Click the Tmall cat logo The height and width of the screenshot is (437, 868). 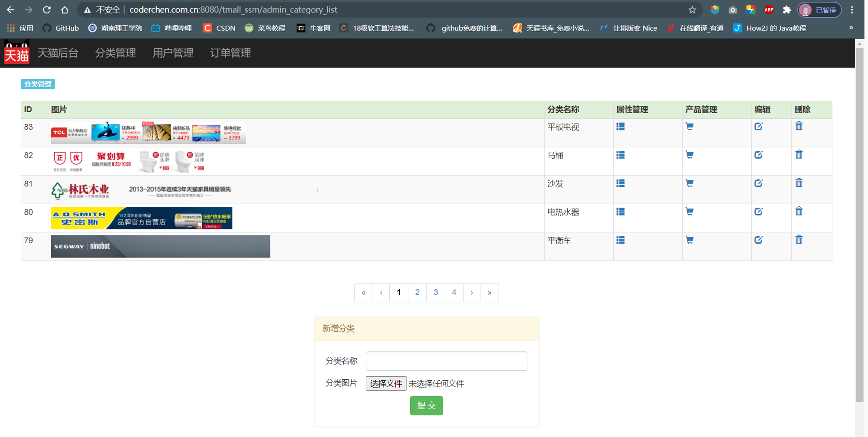[x=16, y=52]
